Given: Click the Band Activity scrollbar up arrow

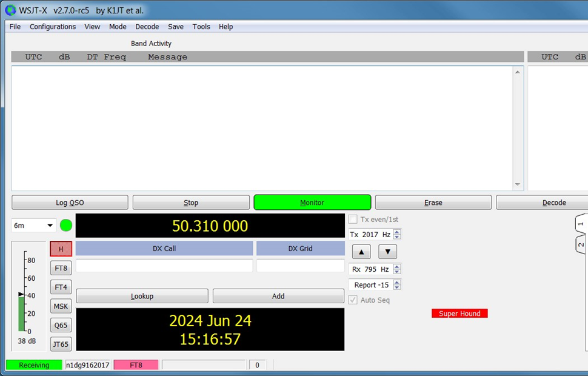Looking at the screenshot, I should pos(518,72).
